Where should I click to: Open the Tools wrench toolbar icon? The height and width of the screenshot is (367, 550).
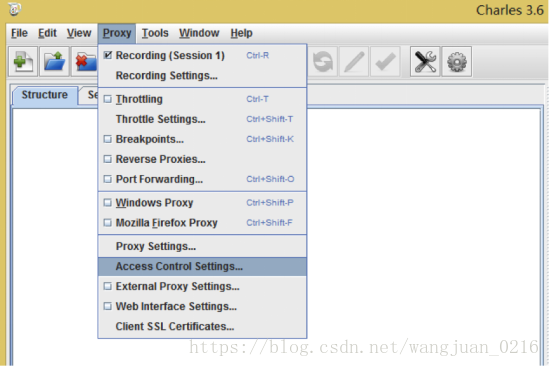[x=425, y=62]
